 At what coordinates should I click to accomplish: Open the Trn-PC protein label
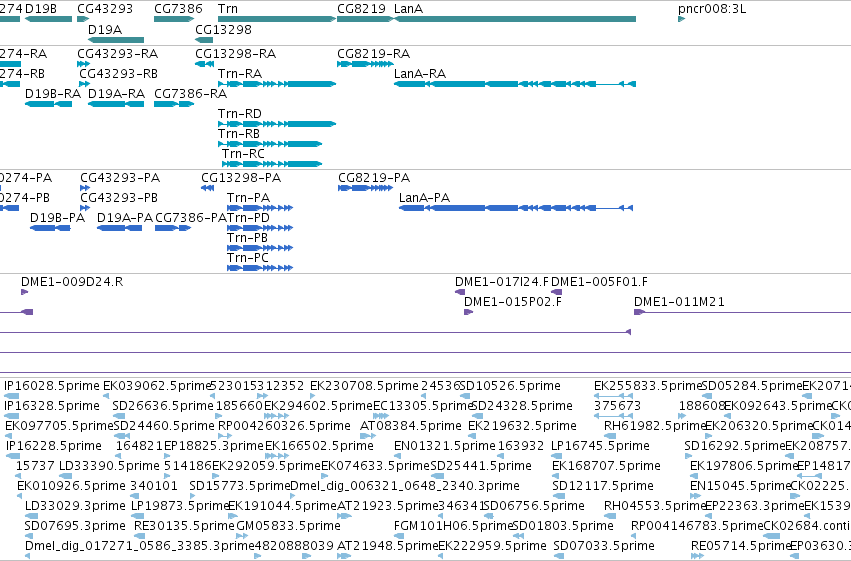pyautogui.click(x=248, y=258)
